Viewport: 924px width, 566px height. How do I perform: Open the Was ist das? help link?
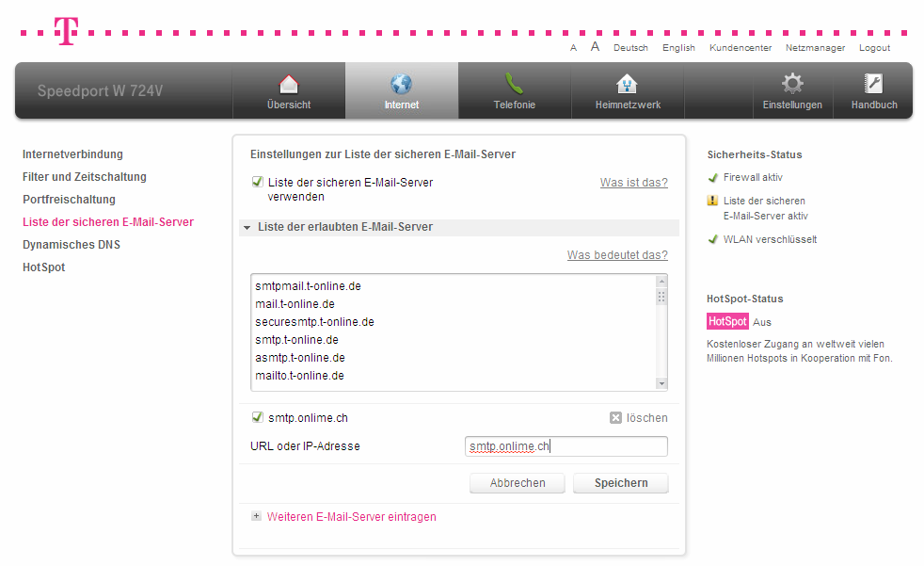click(633, 183)
